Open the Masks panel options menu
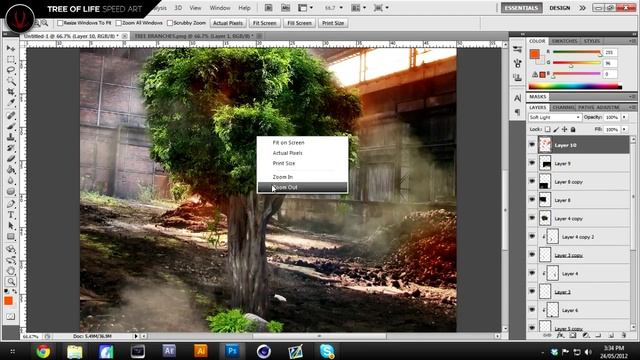This screenshot has width=640, height=360. (x=632, y=97)
